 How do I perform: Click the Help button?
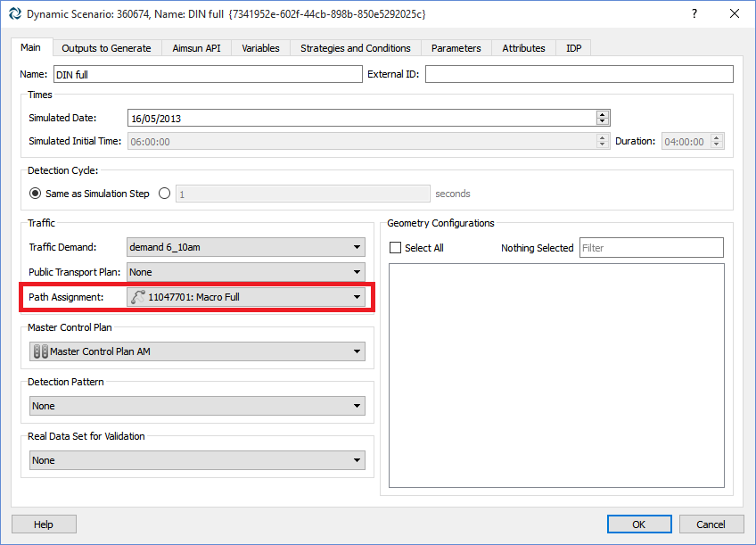point(44,524)
